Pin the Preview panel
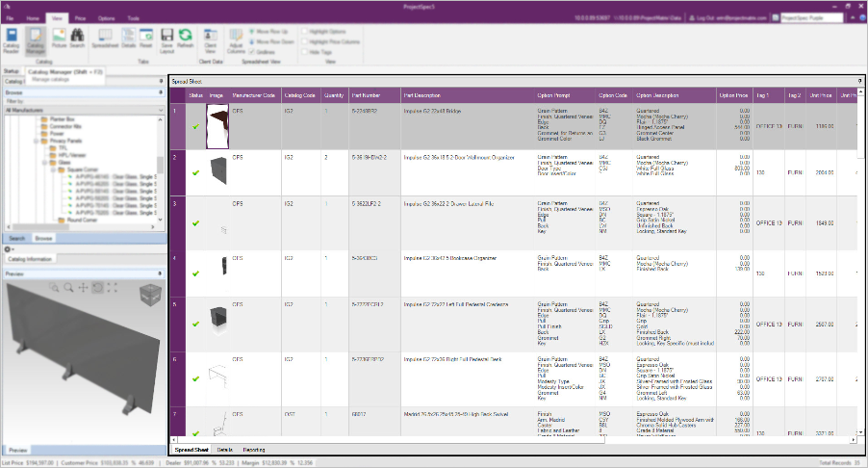Viewport: 868px width, 468px height. pyautogui.click(x=160, y=273)
